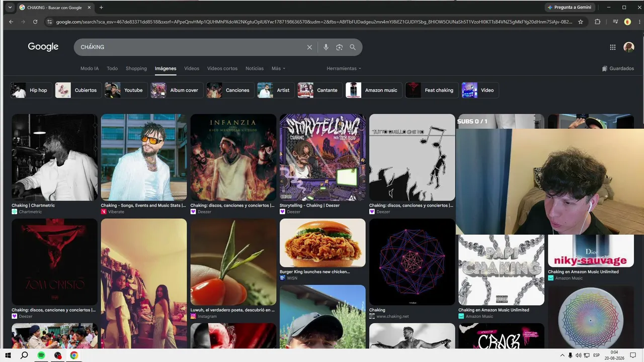Open the site information icon in address bar
This screenshot has width=644, height=362.
(x=49, y=22)
